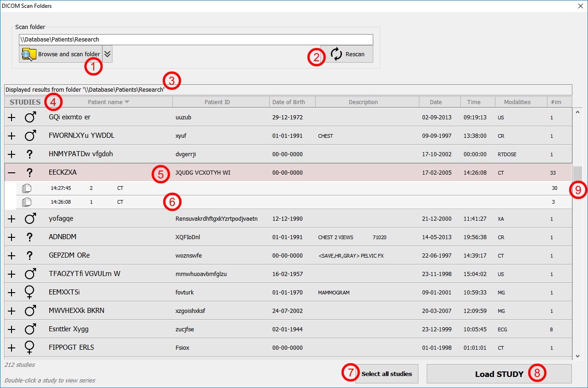Click the scroll up arrow of the studies list
This screenshot has height=388, width=588.
(x=578, y=112)
